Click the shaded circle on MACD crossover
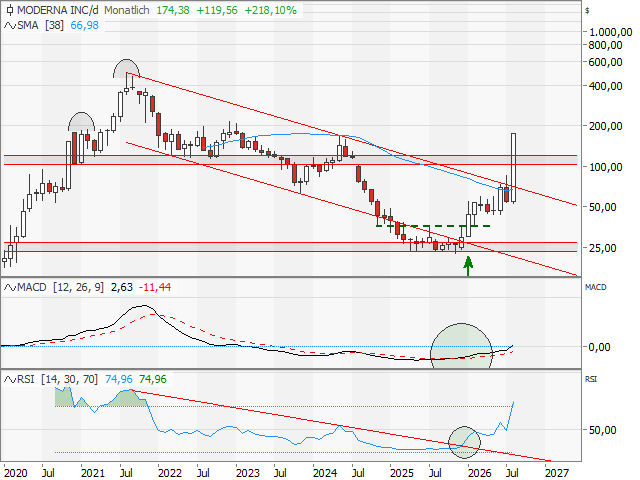Image resolution: width=640 pixels, height=480 pixels. tap(461, 346)
